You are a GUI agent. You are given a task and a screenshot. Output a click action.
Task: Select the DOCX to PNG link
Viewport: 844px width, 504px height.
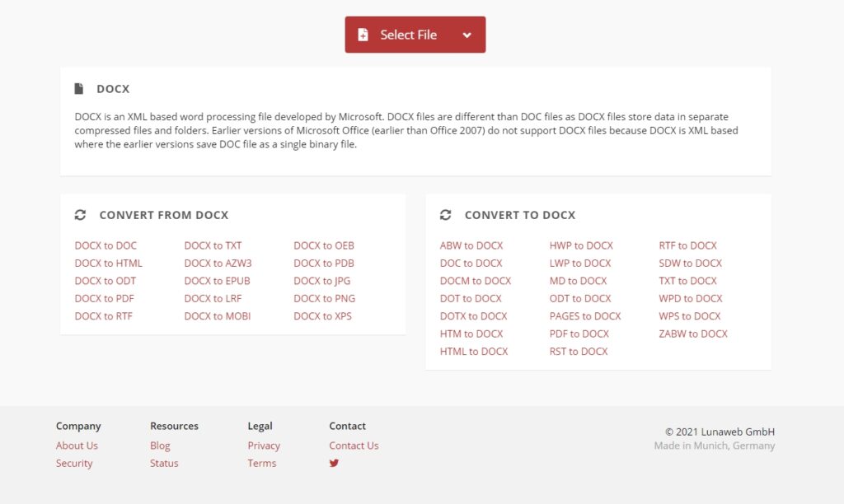click(x=324, y=298)
